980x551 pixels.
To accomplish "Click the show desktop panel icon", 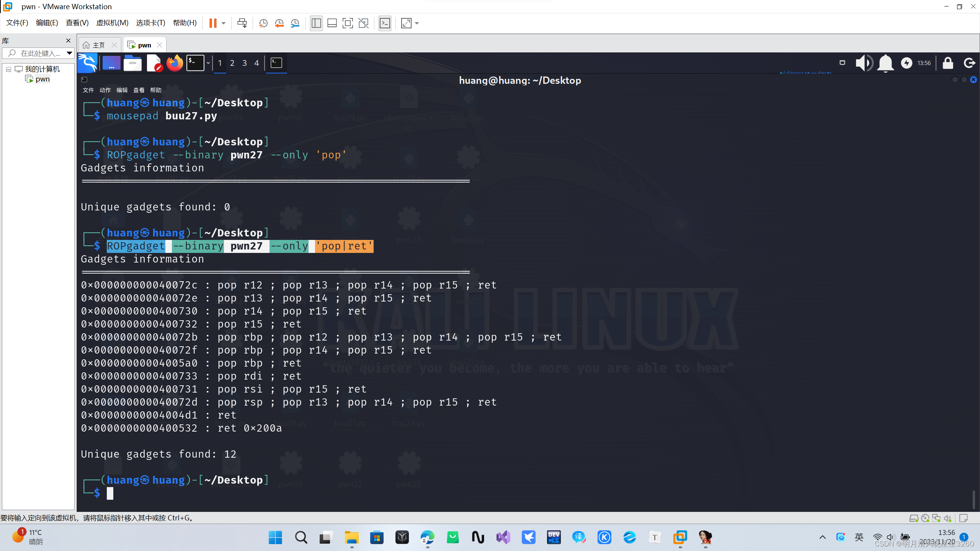I will (x=111, y=63).
